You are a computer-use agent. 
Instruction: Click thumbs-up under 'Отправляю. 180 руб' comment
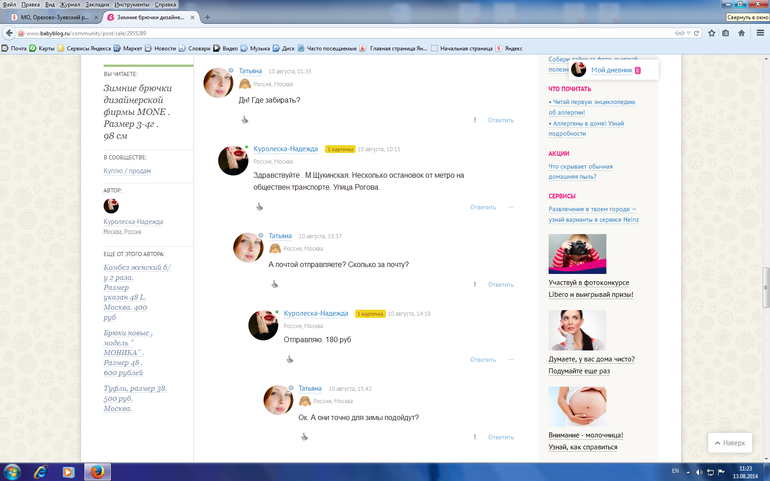[289, 359]
